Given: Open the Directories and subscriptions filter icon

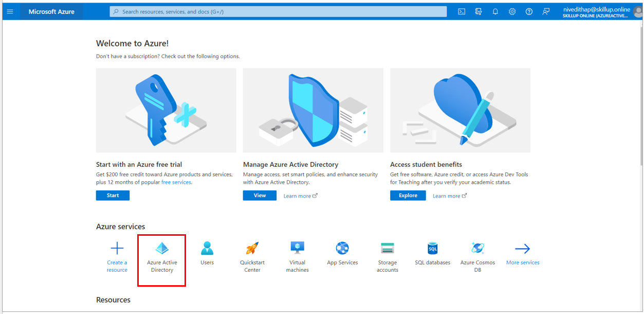Looking at the screenshot, I should pos(479,11).
